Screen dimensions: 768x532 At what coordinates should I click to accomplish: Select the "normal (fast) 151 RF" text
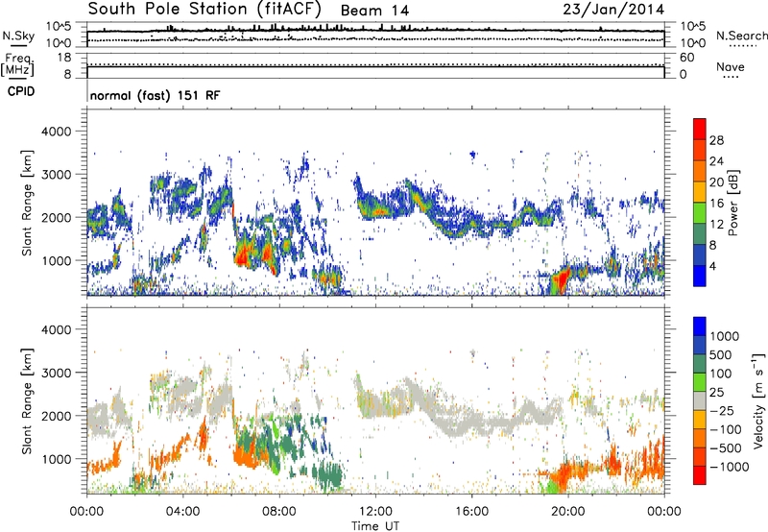pyautogui.click(x=155, y=95)
